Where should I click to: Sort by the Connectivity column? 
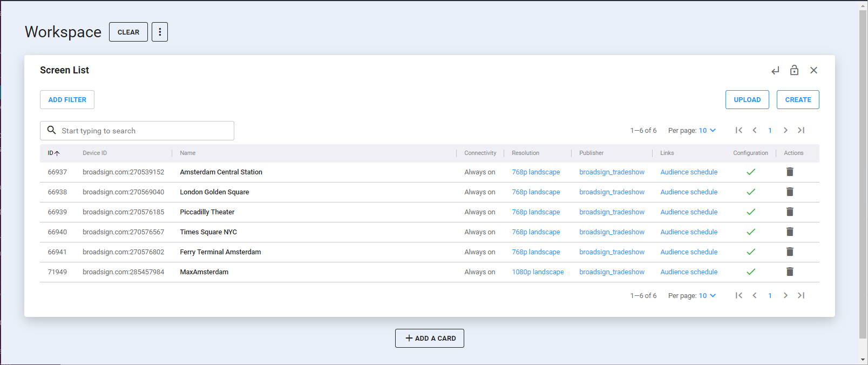click(480, 153)
